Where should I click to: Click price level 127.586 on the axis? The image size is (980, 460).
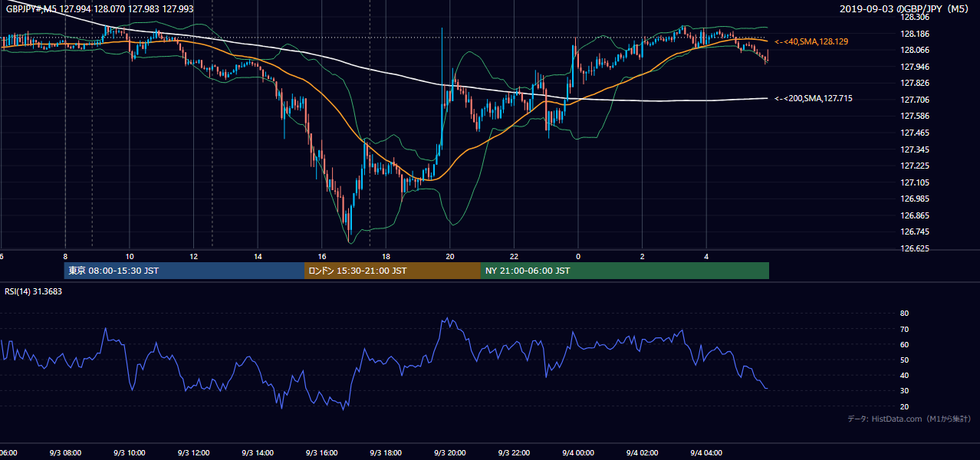[915, 116]
